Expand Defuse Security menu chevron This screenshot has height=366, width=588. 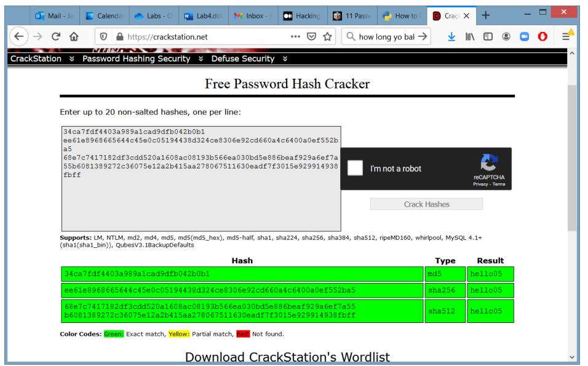(x=285, y=59)
